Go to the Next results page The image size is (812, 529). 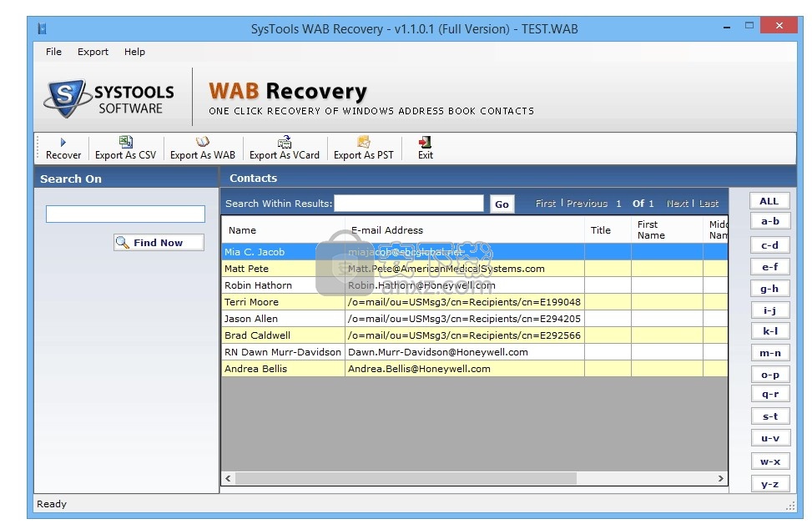[678, 204]
